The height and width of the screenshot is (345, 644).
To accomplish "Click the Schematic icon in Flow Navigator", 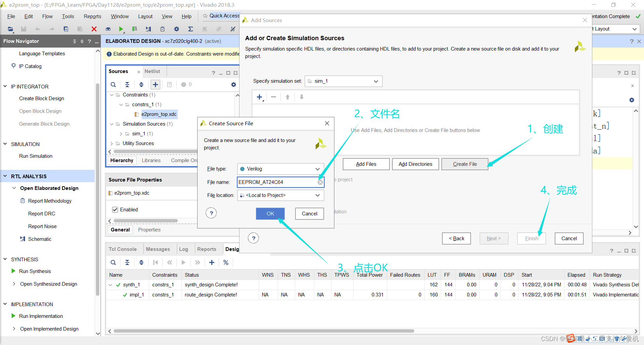I will point(22,239).
